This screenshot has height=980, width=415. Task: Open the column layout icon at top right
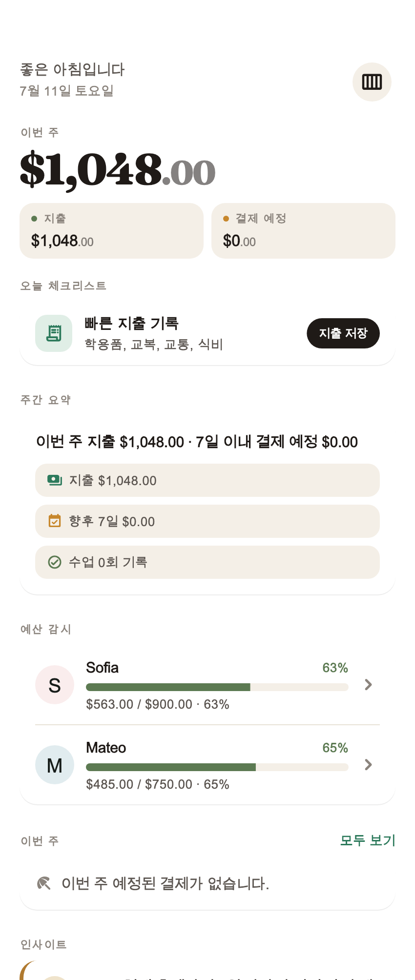(372, 82)
